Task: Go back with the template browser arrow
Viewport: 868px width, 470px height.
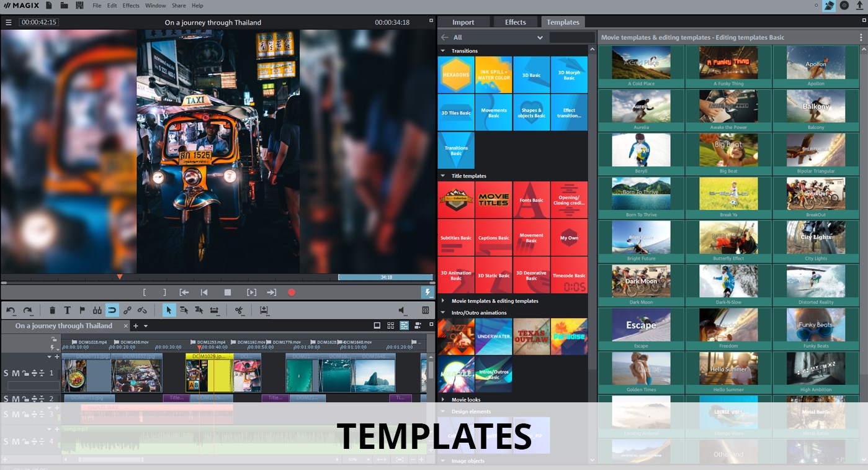Action: tap(444, 37)
